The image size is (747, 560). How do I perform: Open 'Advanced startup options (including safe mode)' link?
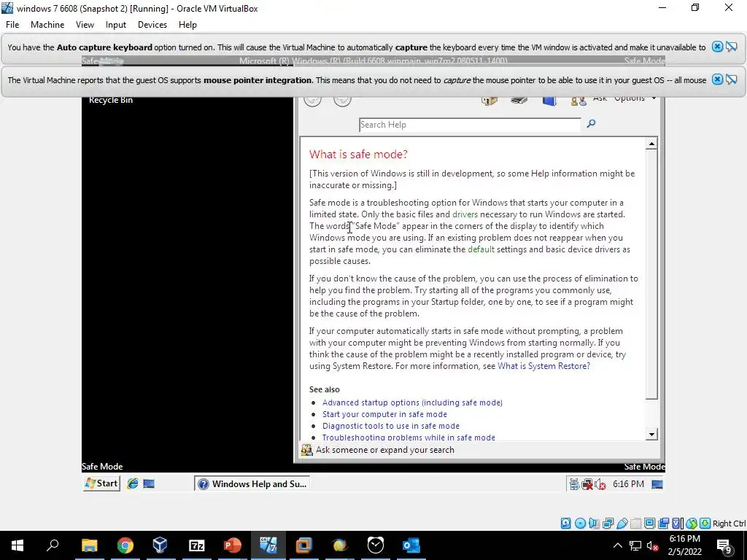pyautogui.click(x=412, y=402)
